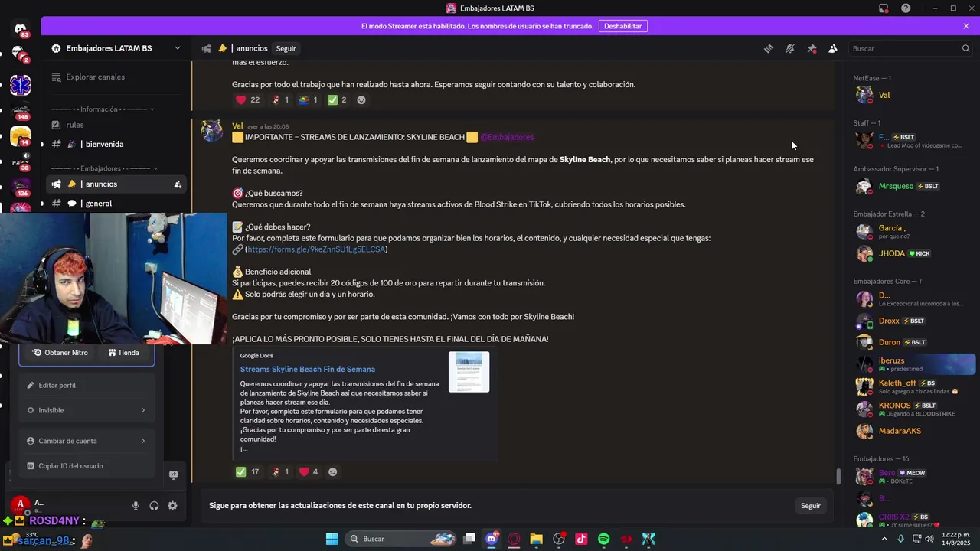The image size is (980, 551).
Task: Select Copiar ID del usuario
Action: (87, 466)
